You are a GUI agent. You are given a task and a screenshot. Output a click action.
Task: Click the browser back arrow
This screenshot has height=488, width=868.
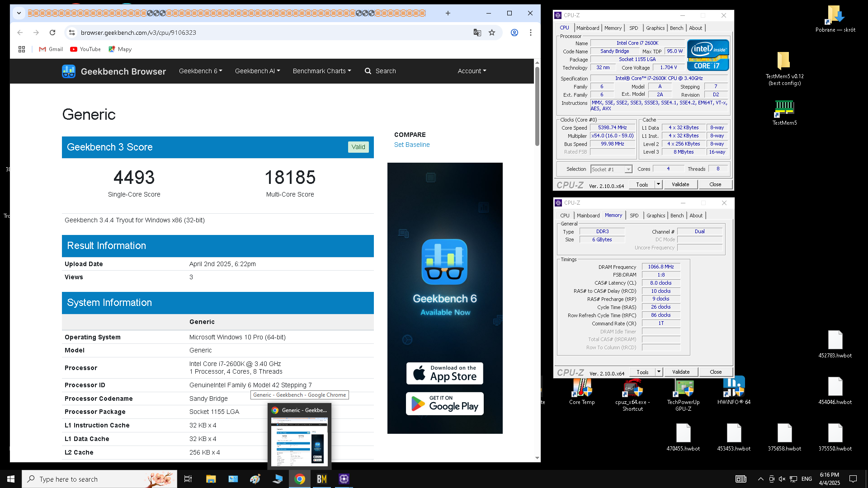(20, 33)
